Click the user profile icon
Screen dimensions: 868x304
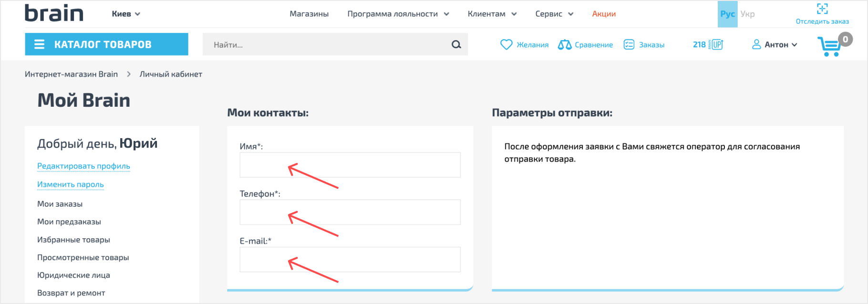[x=756, y=44]
